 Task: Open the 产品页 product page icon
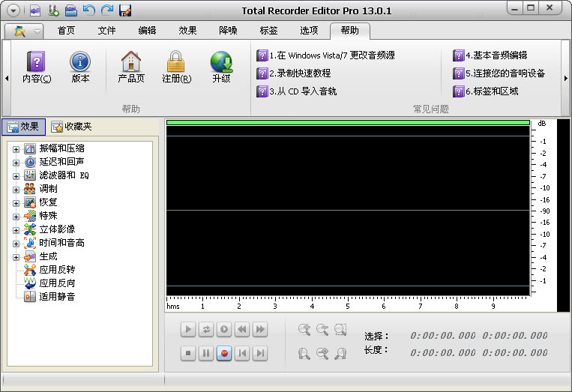(x=131, y=67)
